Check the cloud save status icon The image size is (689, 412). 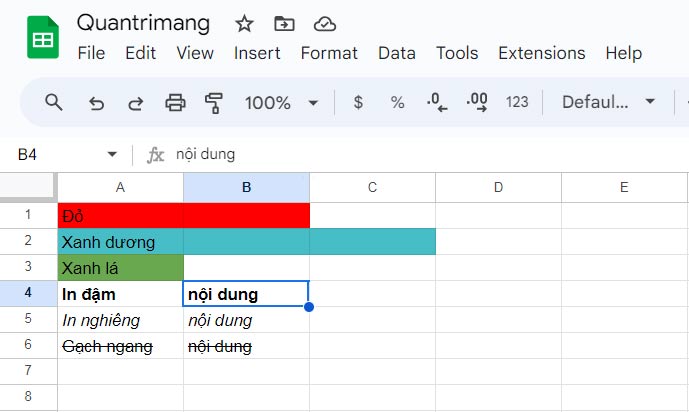[324, 24]
